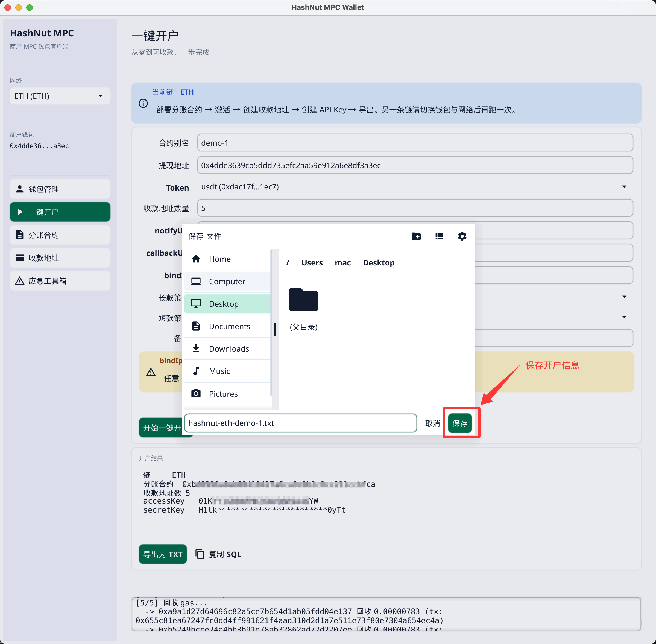Screen dimensions: 656x644
Task: Click 导出为 TXT button
Action: pos(163,554)
